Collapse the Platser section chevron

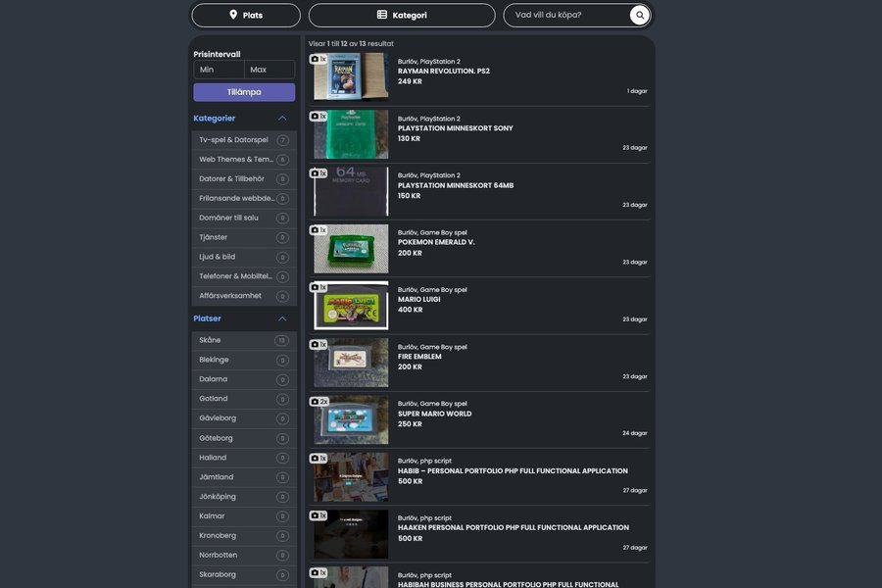tap(282, 319)
